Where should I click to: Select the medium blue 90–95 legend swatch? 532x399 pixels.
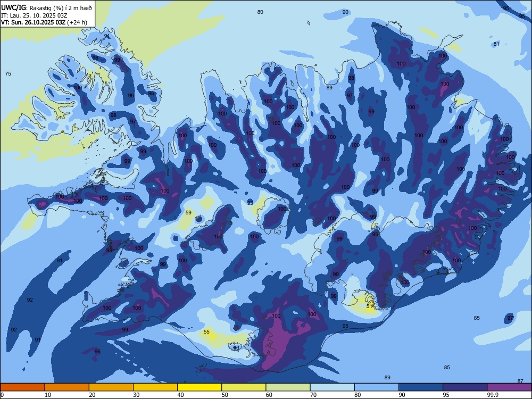[x=421, y=387]
